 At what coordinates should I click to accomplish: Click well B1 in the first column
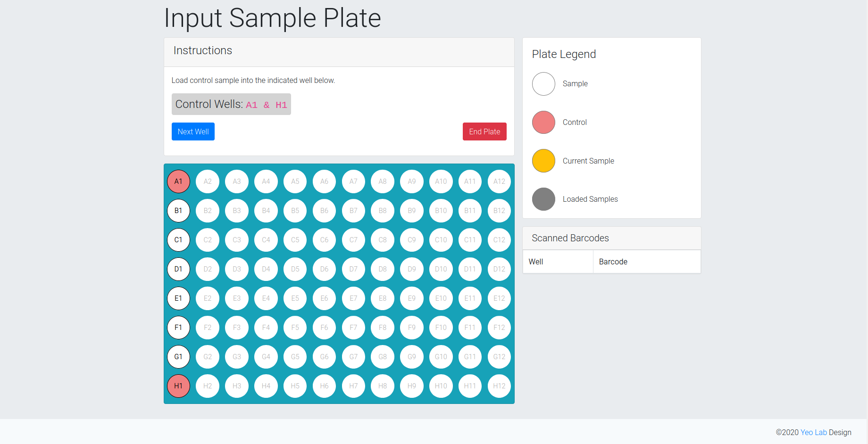pyautogui.click(x=178, y=211)
